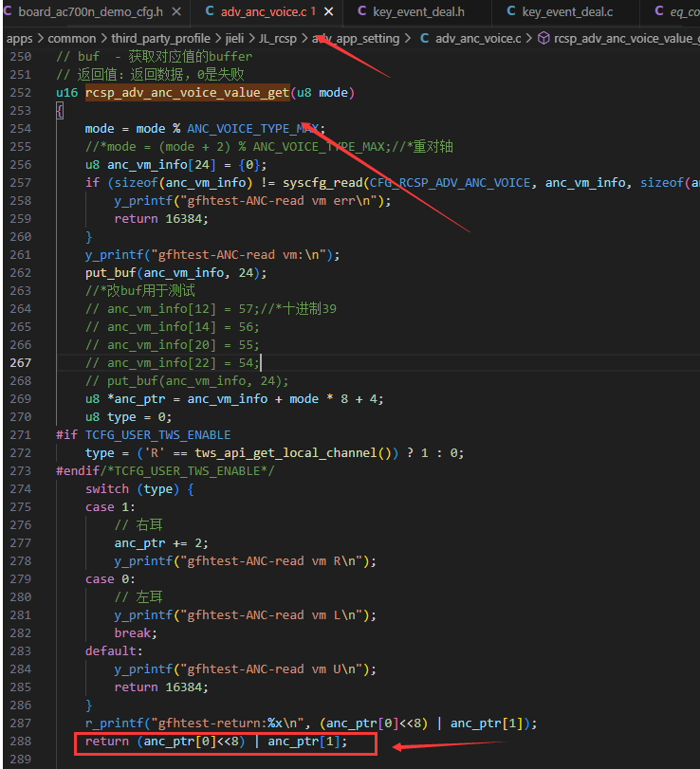
Task: Click the u16 return type on line 252
Action: [66, 93]
